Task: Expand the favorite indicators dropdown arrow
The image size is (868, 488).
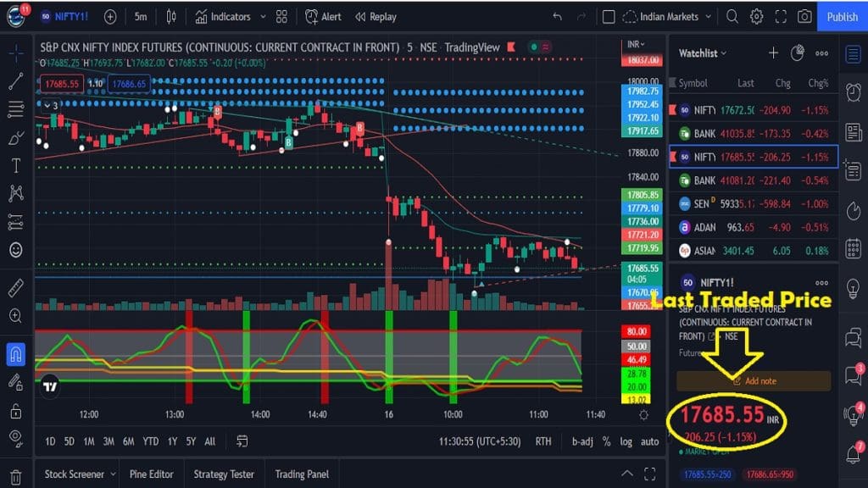Action: 263,17
